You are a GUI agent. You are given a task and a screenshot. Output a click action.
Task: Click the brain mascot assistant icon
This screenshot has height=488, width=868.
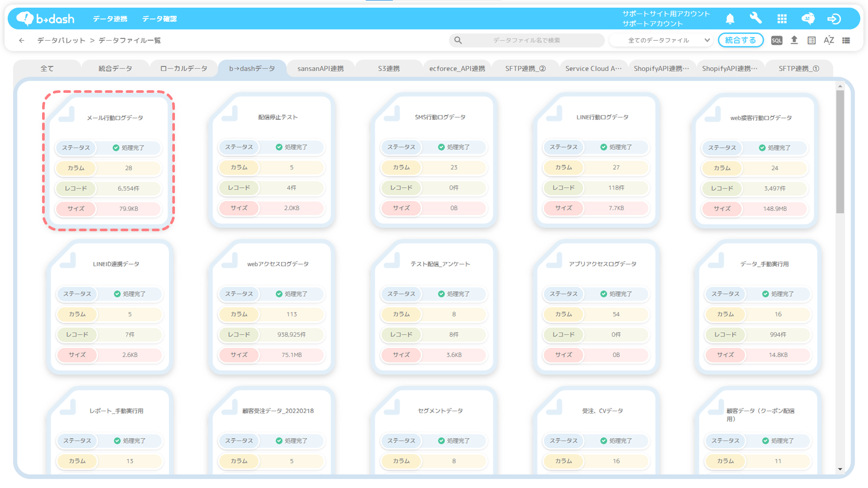808,19
